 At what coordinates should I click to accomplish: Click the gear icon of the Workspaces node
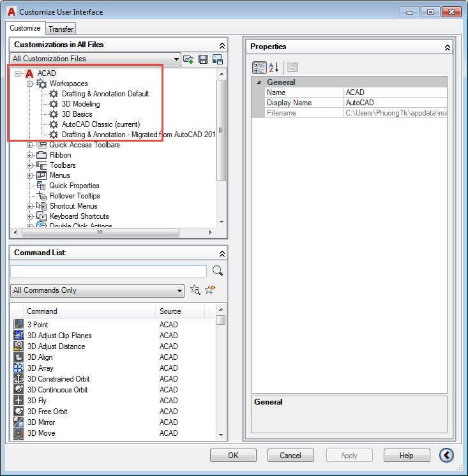click(x=42, y=84)
